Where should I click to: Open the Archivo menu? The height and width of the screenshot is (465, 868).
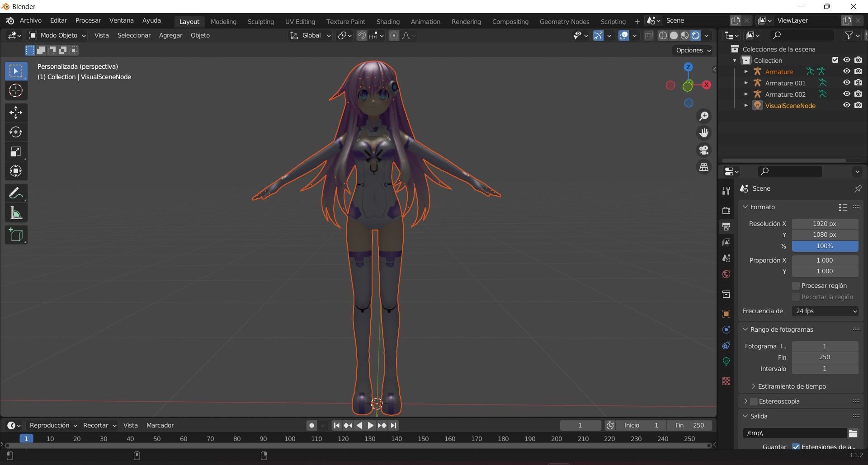click(x=31, y=21)
